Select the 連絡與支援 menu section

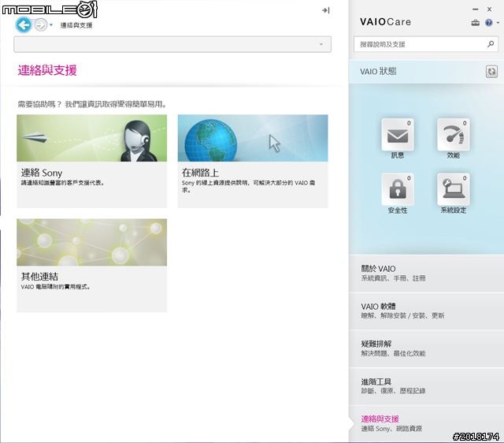pyautogui.click(x=426, y=424)
